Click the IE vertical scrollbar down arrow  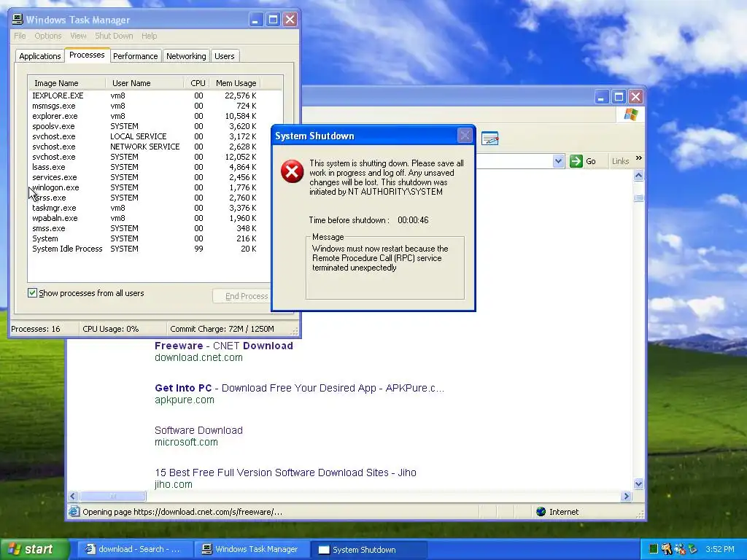[x=638, y=484]
